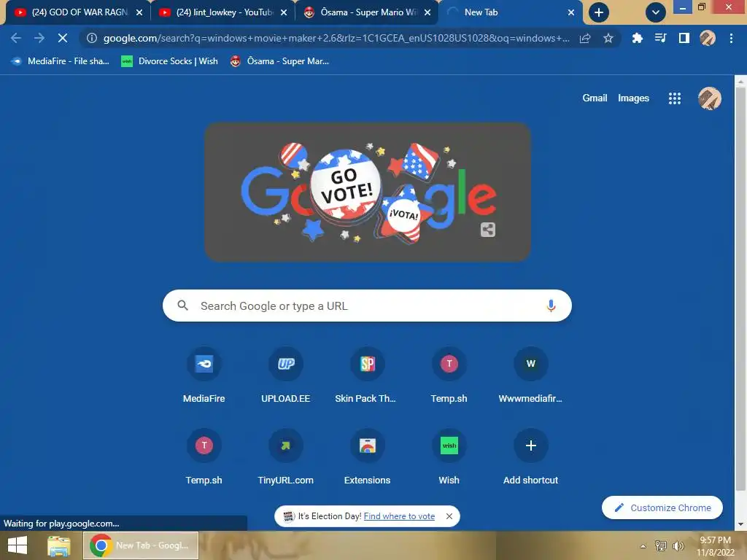Viewport: 747px width, 560px height.
Task: Start voice search with microphone
Action: (551, 306)
